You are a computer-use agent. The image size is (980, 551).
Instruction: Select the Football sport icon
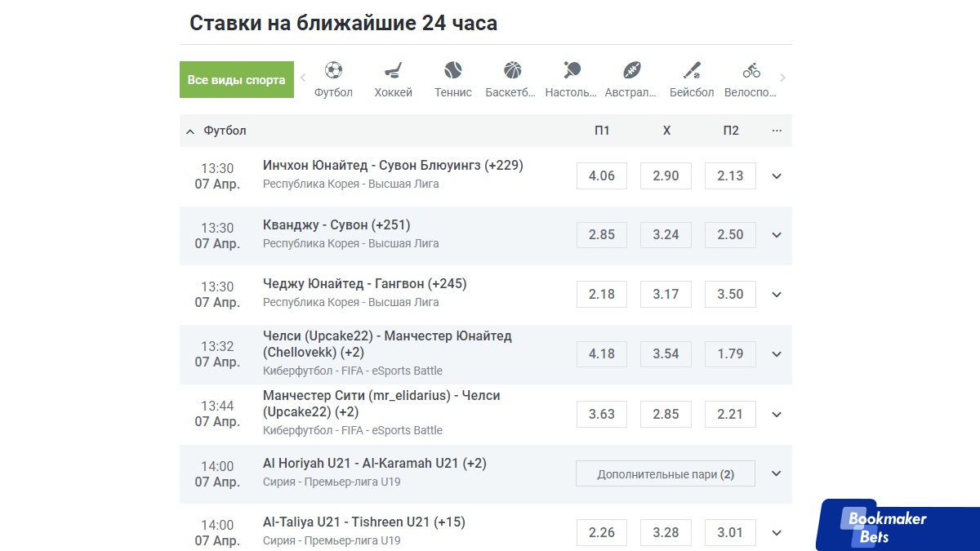[x=333, y=70]
